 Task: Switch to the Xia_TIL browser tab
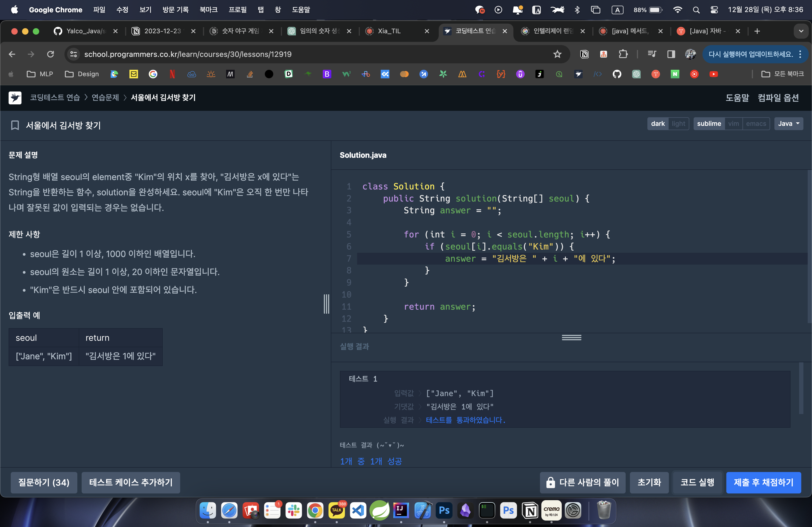point(389,31)
